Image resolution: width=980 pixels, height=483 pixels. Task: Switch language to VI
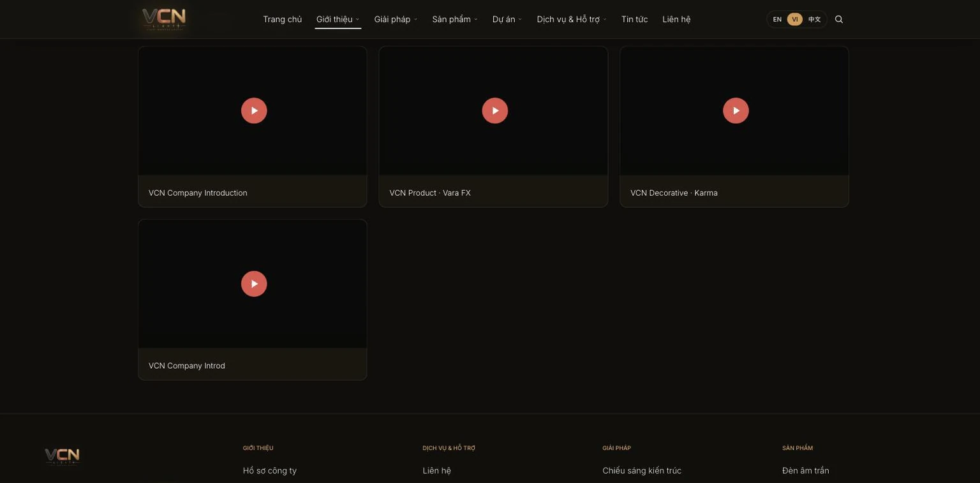(x=795, y=19)
